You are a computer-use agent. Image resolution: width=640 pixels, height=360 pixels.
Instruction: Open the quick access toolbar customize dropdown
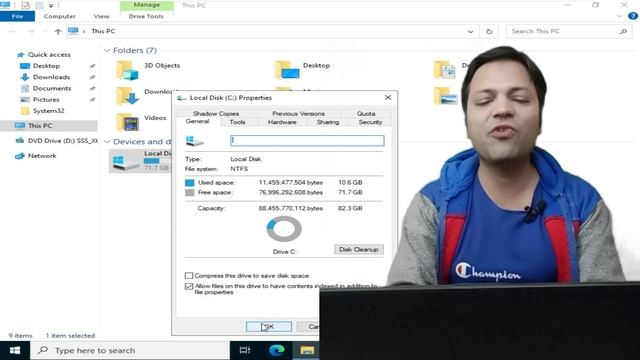(51, 6)
